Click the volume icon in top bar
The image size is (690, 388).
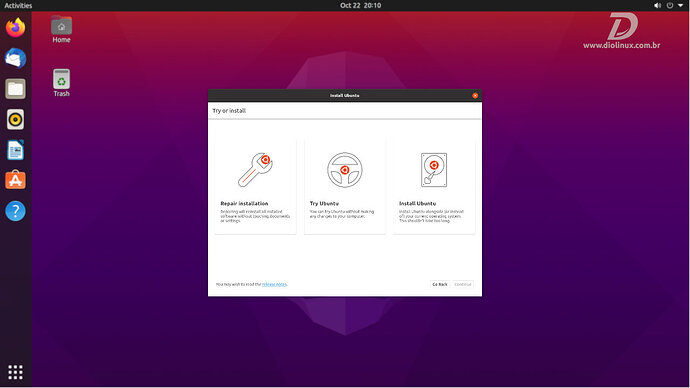pyautogui.click(x=657, y=5)
